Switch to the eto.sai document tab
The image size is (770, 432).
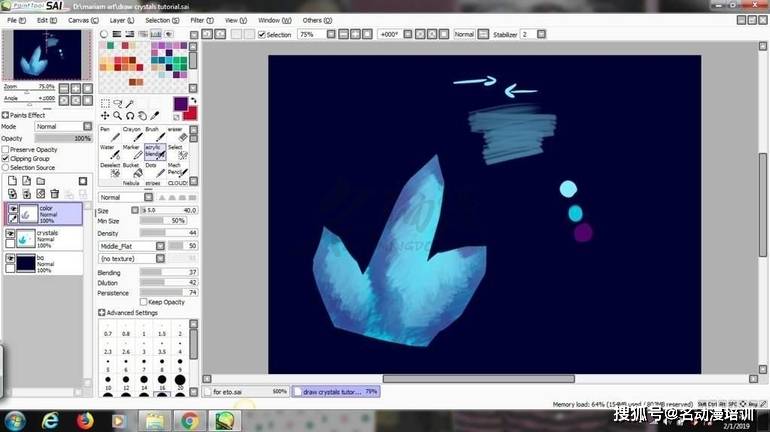click(245, 392)
